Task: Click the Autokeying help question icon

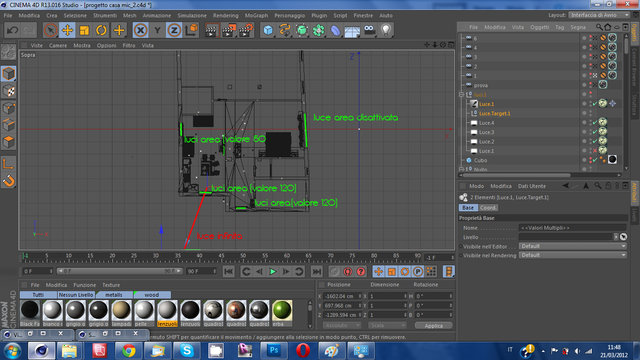Action: (x=361, y=271)
